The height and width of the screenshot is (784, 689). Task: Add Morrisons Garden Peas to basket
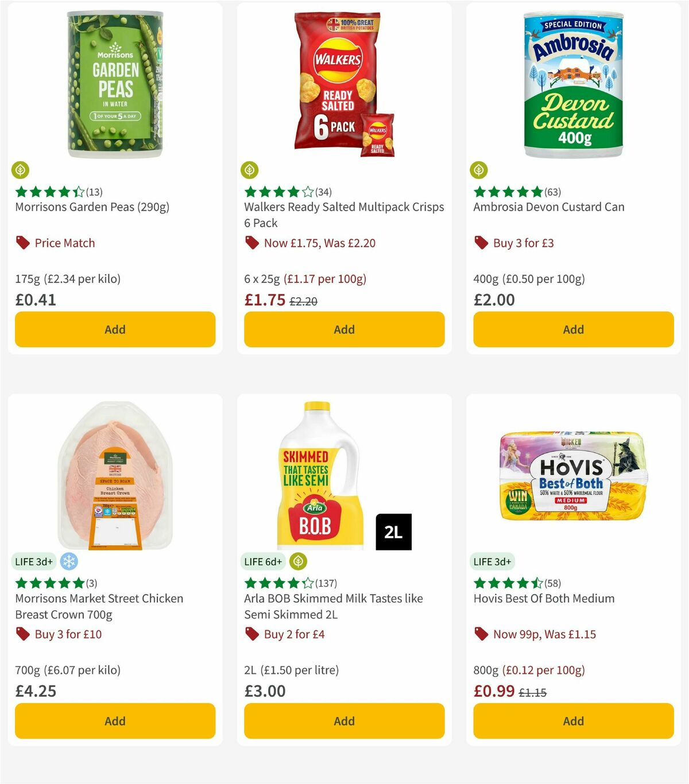[115, 329]
